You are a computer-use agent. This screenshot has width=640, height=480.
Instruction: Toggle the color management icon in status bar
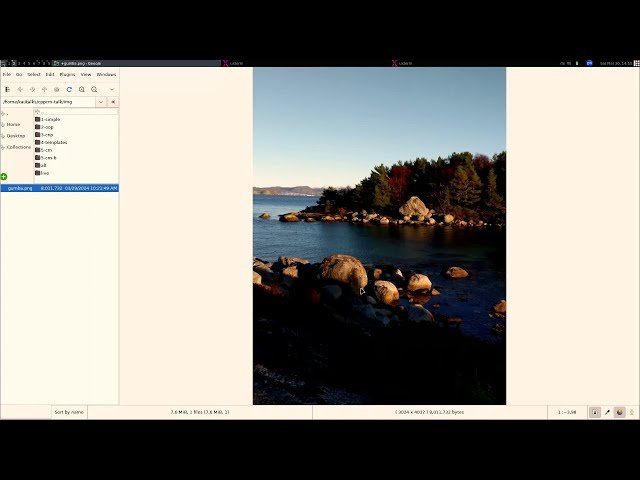(x=619, y=412)
